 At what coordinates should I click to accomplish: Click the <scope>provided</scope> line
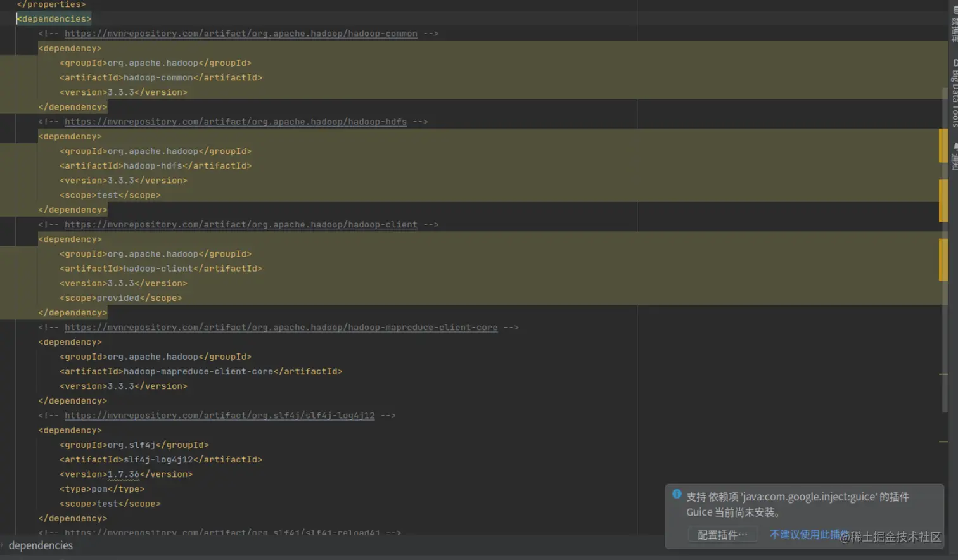(x=120, y=298)
